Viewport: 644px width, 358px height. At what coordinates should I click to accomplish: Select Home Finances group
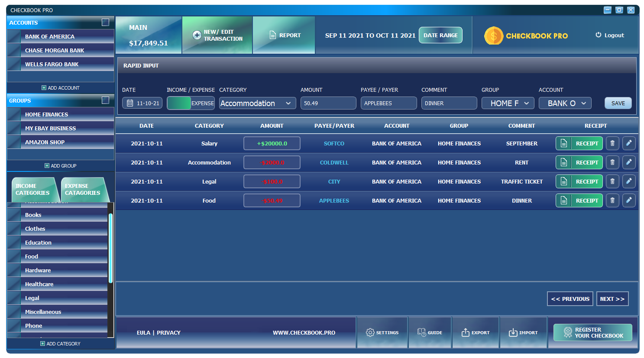pos(61,114)
